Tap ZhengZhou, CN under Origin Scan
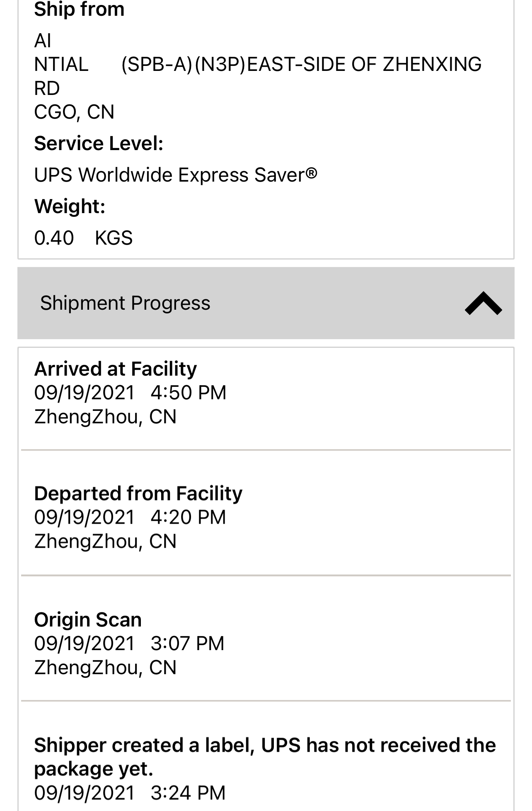Screen dimensions: 532x811 (105, 668)
